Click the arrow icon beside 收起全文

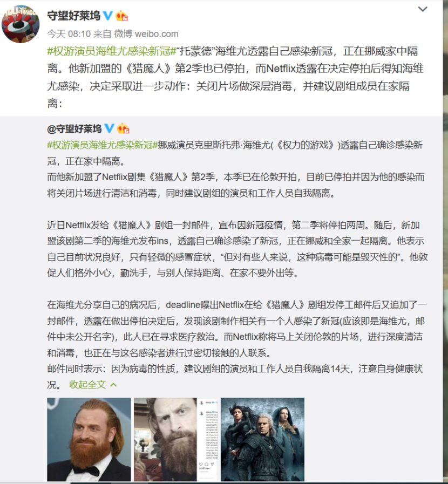point(114,385)
